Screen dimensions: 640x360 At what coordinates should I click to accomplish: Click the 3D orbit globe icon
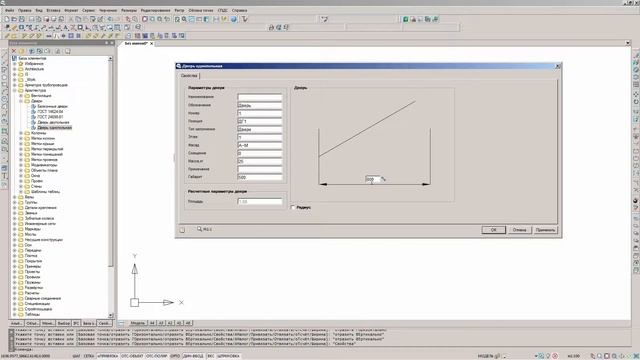tap(234, 19)
